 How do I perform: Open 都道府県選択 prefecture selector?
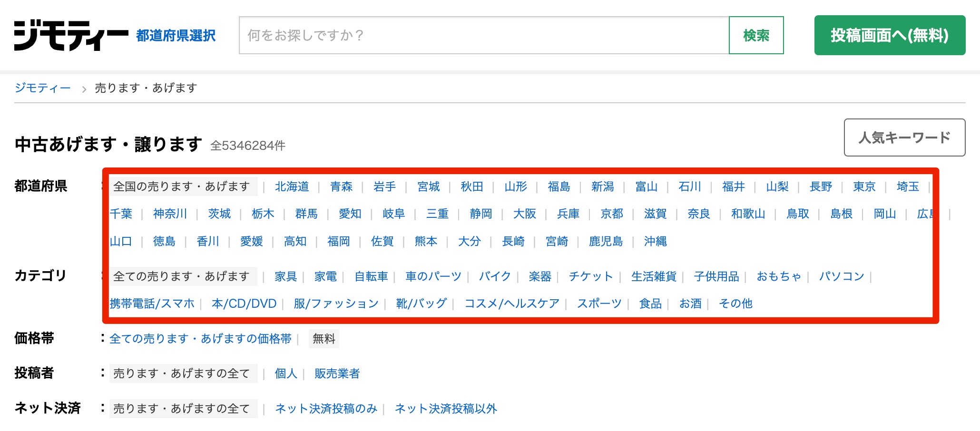(x=176, y=36)
